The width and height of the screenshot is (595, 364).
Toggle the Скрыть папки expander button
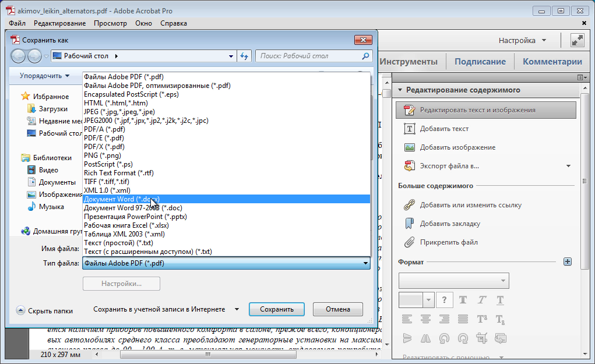[20, 310]
